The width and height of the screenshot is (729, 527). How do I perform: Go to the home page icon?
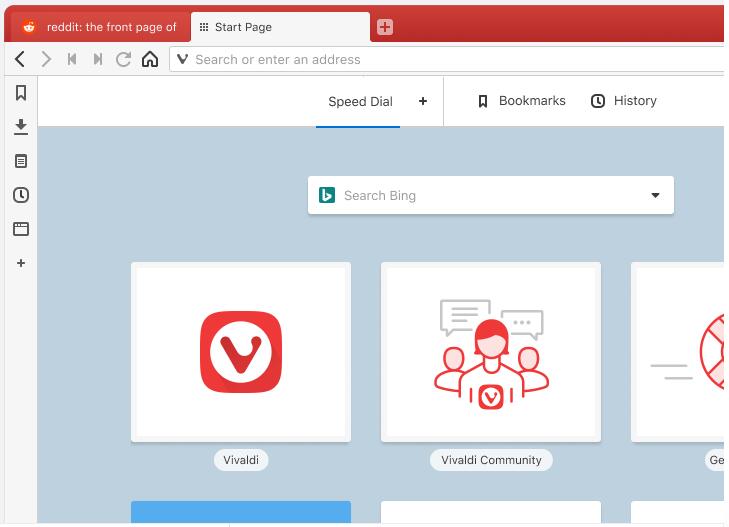coord(150,59)
